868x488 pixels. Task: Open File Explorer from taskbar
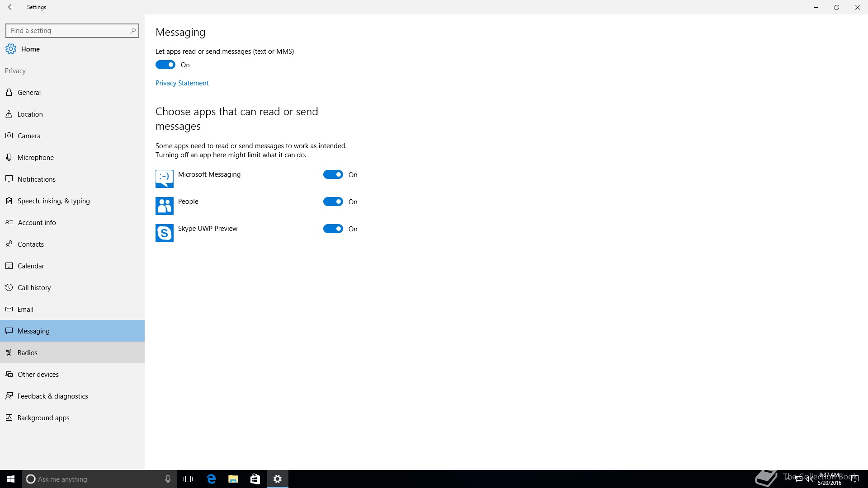(x=233, y=479)
